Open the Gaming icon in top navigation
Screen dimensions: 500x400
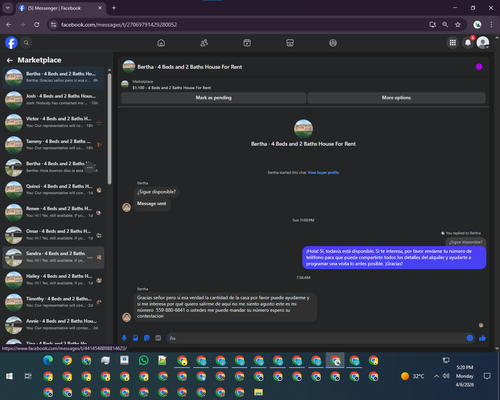(x=333, y=43)
